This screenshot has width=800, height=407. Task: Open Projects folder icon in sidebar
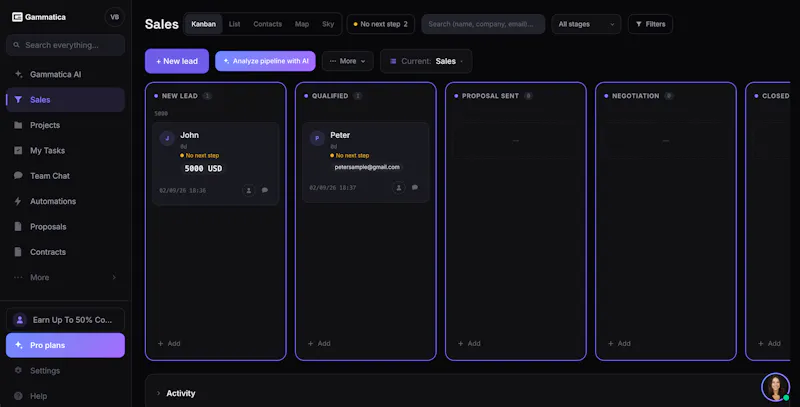tap(18, 125)
